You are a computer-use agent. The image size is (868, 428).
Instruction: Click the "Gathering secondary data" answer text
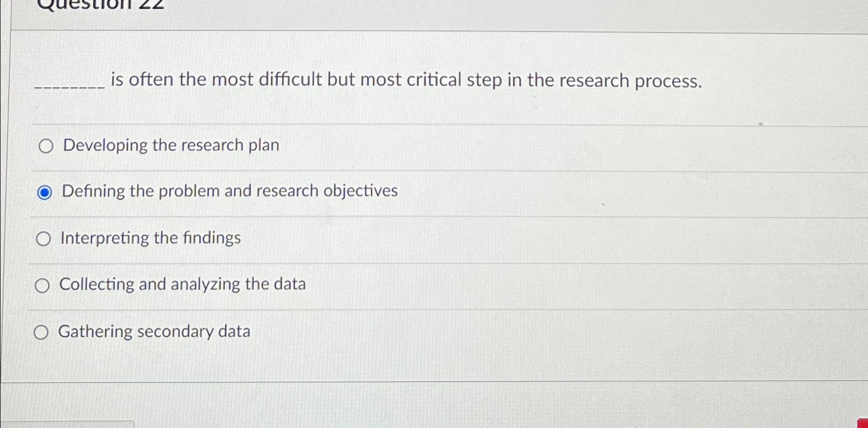pyautogui.click(x=155, y=331)
